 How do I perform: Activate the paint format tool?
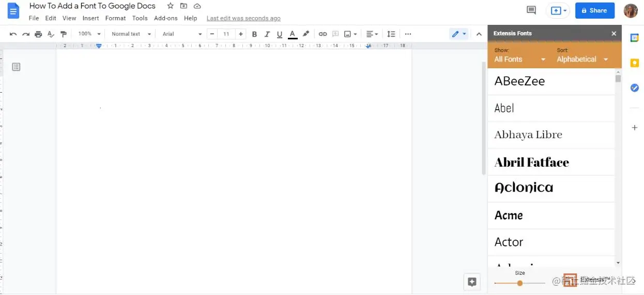[64, 34]
